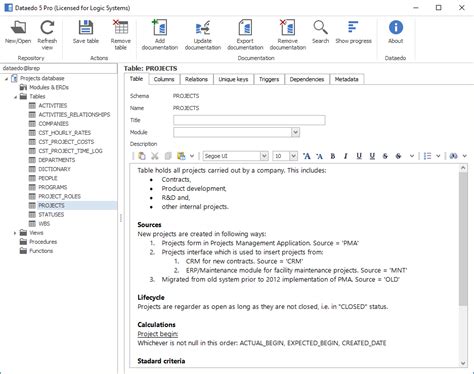Switch to the Relations tab
The height and width of the screenshot is (374, 474).
pyautogui.click(x=196, y=79)
